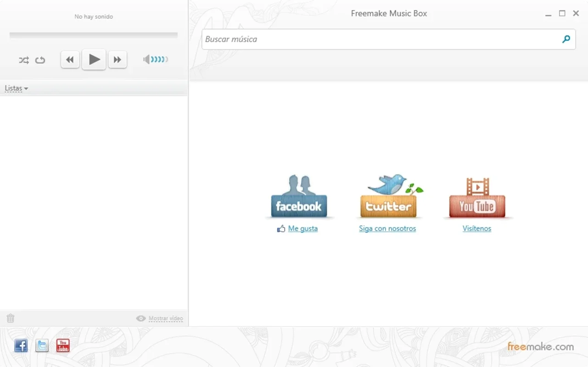
Task: Click the No hay sonido status text
Action: tap(94, 17)
